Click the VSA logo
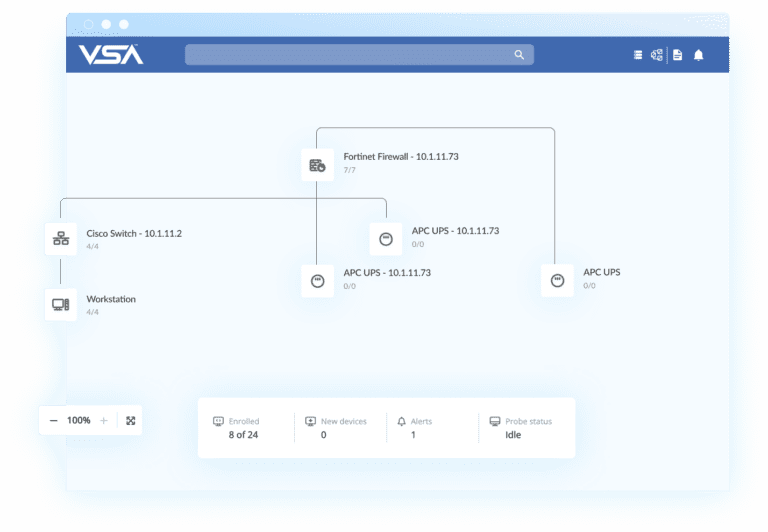768x532 pixels. point(111,54)
